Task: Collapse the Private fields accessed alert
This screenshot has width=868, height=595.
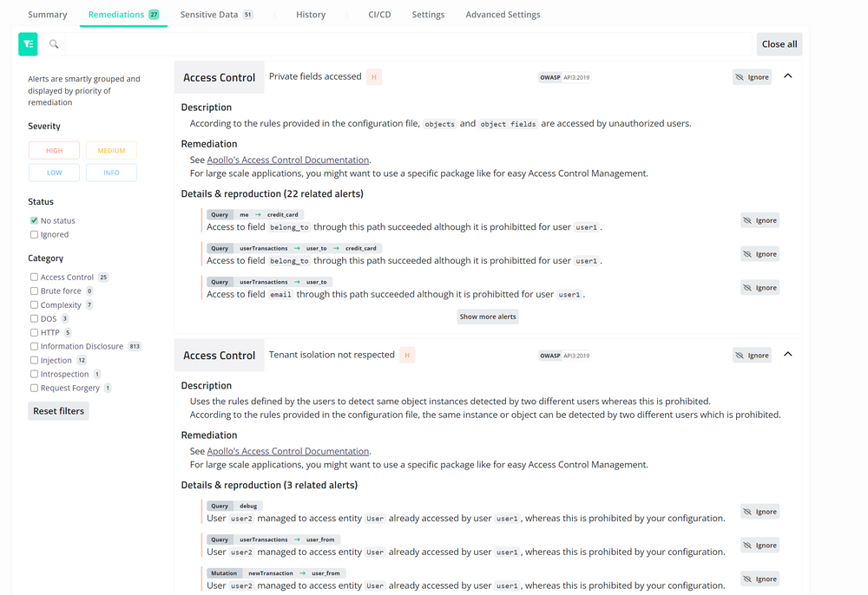Action: pos(787,76)
